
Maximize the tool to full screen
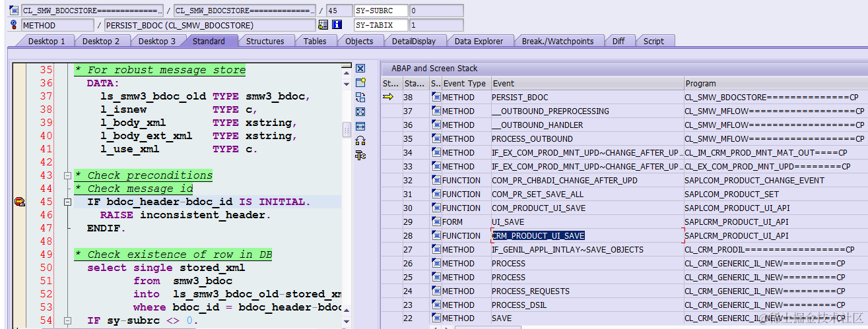click(360, 111)
